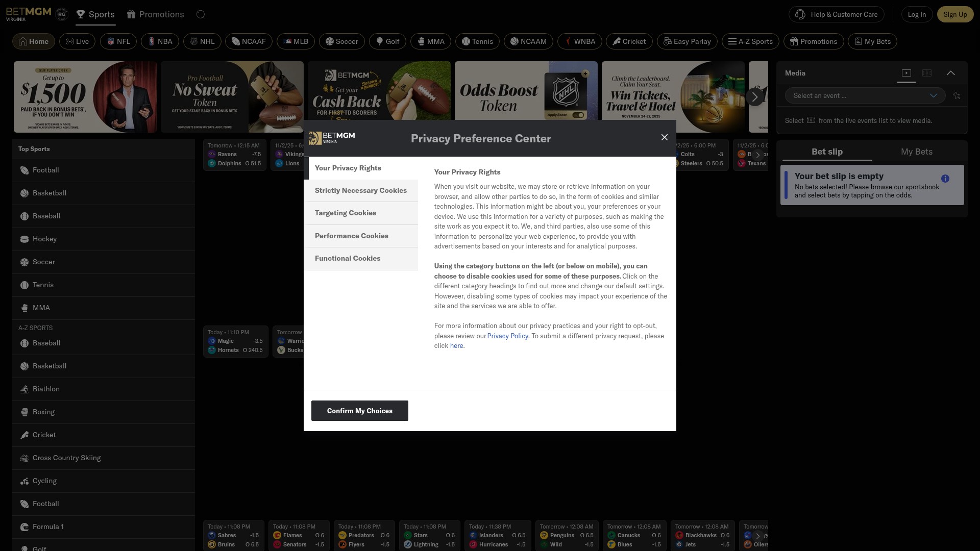Open Promotions in the top header
The height and width of the screenshot is (551, 980).
(x=156, y=14)
